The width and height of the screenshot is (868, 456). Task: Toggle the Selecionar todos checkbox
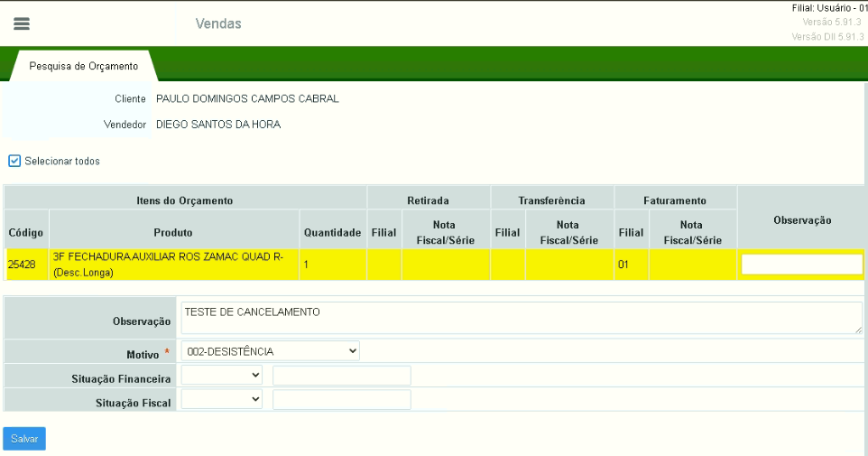coord(14,161)
